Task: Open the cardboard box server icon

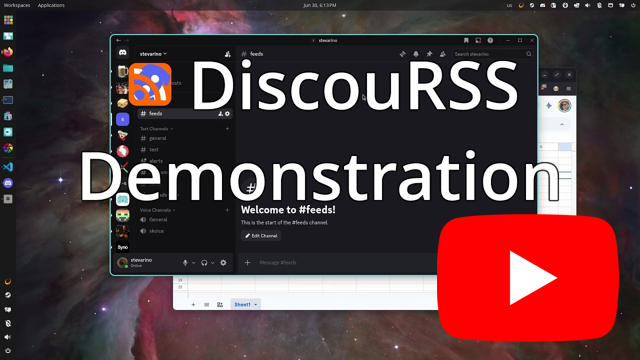Action: [122, 103]
